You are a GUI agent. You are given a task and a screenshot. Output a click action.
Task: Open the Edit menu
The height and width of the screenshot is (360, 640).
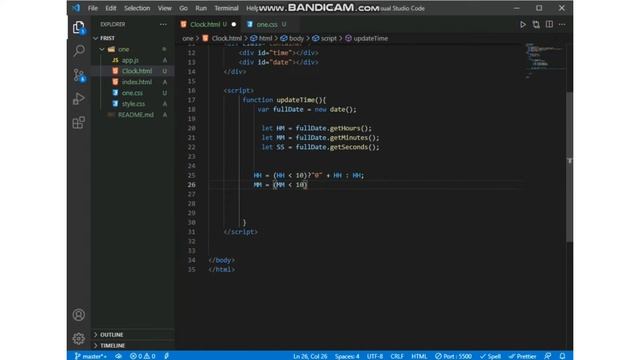(111, 8)
